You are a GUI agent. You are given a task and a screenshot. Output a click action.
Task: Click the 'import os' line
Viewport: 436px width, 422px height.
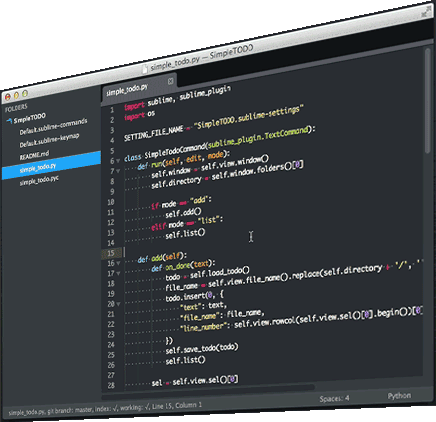click(139, 115)
